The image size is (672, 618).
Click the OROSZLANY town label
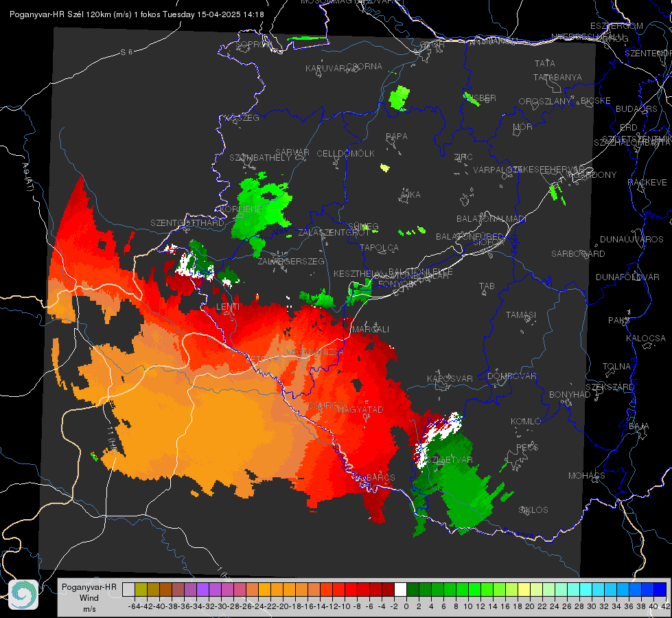(545, 102)
